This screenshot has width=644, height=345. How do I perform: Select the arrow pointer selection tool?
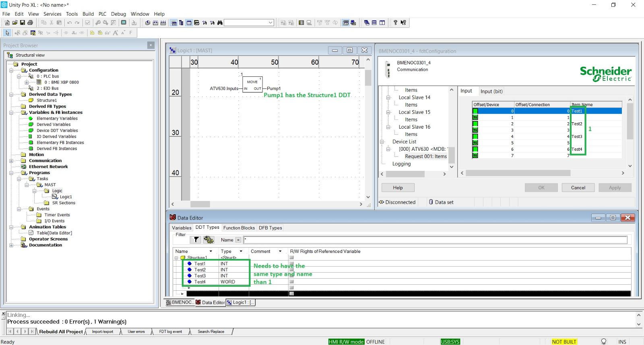pos(7,33)
